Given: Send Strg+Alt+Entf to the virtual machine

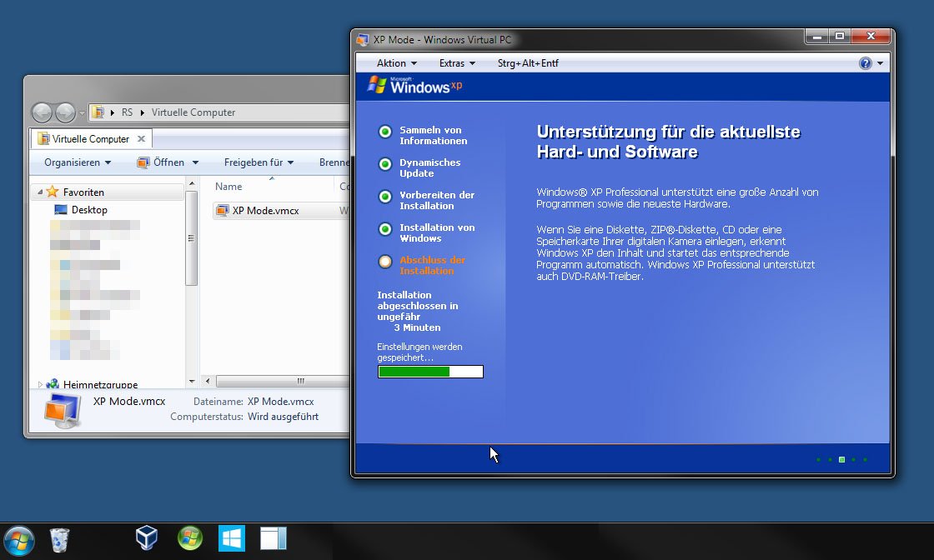Looking at the screenshot, I should click(x=528, y=63).
